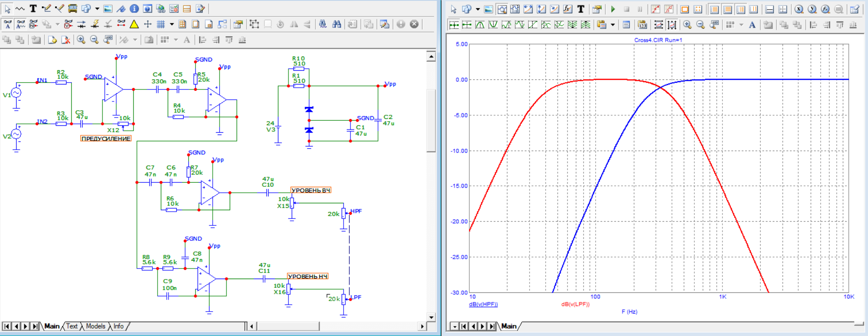Switch to the Text tab

pos(72,326)
